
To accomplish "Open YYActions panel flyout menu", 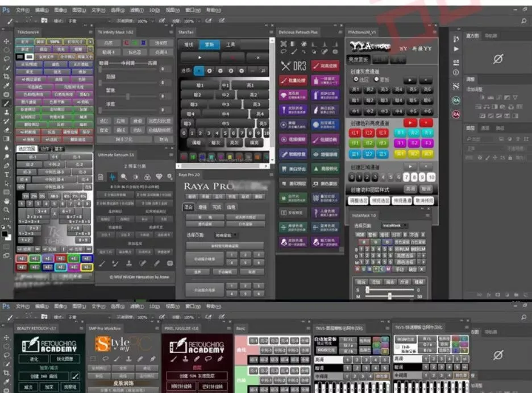I will (434, 32).
